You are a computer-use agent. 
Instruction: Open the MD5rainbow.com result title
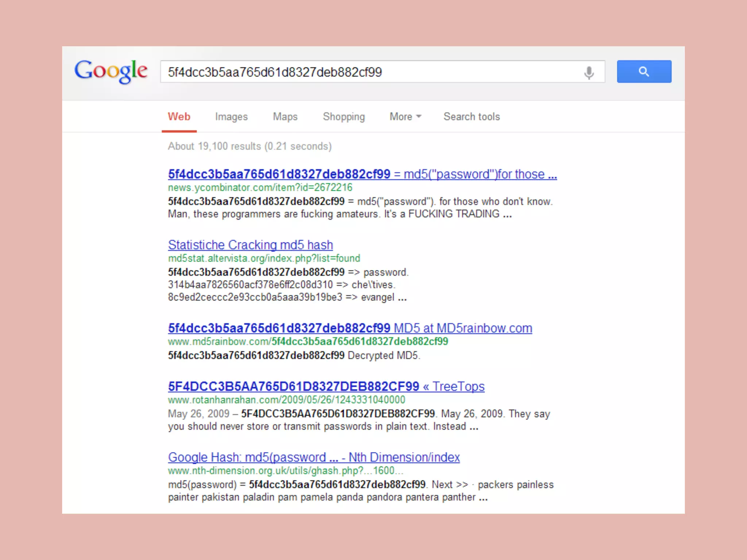coord(349,328)
